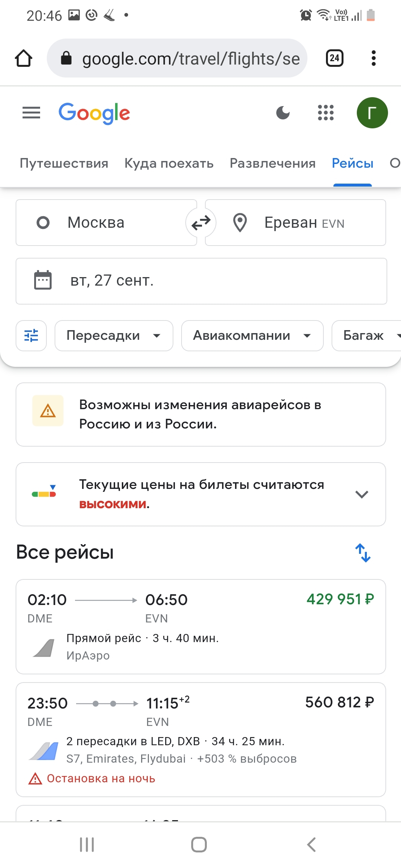Expand the Авиакомпании airlines dropdown
The image size is (401, 868).
252,336
